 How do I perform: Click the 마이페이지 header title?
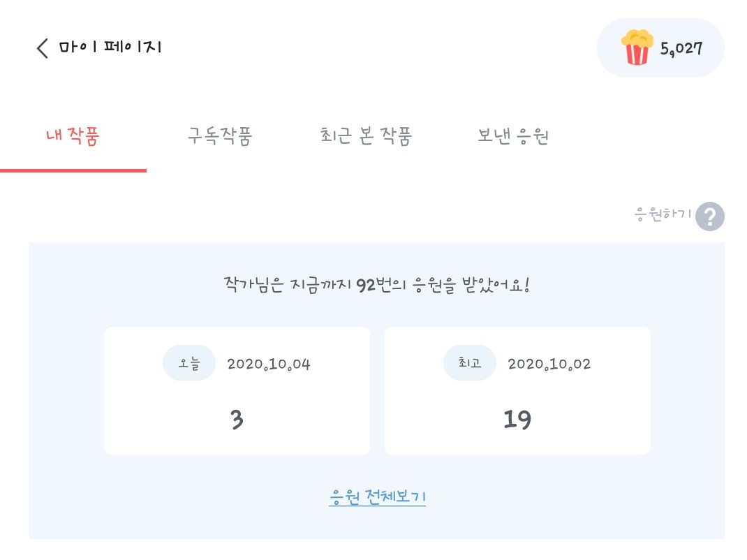click(110, 47)
